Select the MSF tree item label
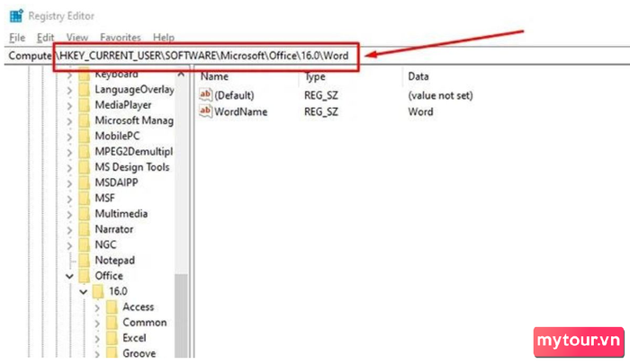 105,199
